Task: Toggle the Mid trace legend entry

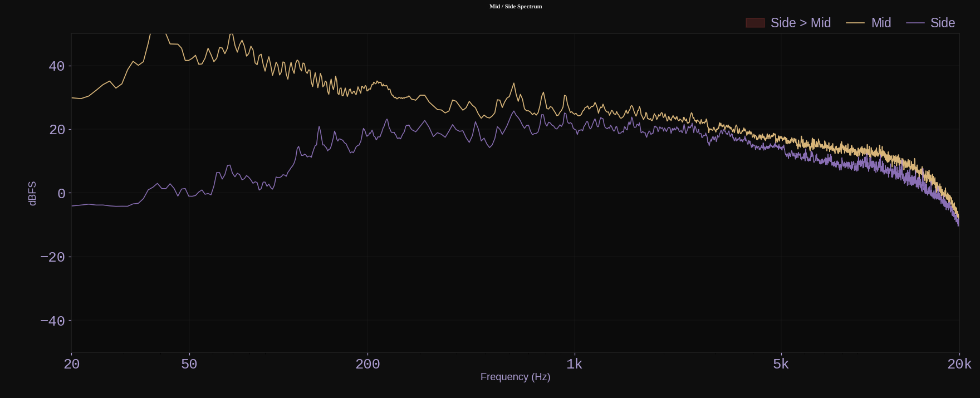Action: click(869, 23)
